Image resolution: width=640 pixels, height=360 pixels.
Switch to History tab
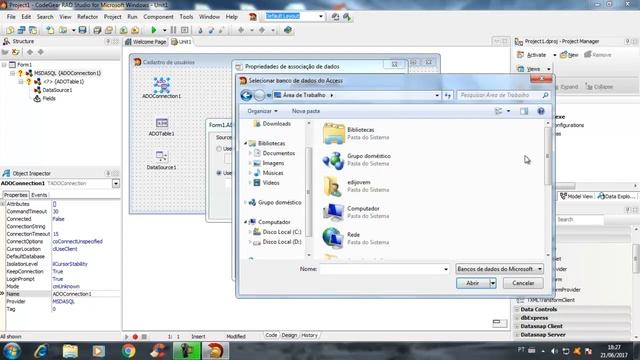pyautogui.click(x=309, y=335)
